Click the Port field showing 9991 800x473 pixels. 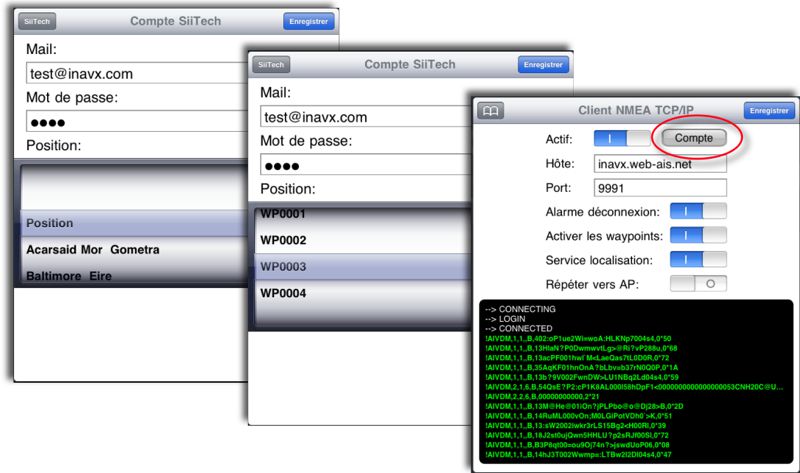click(660, 188)
